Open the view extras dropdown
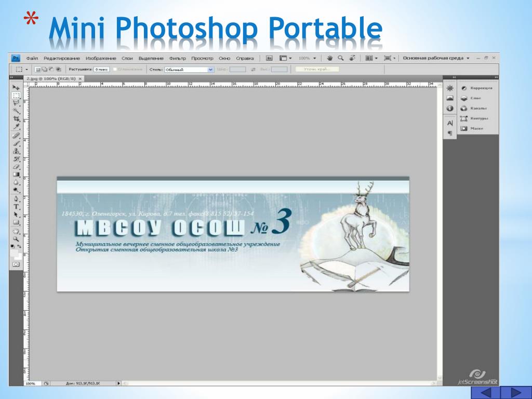532x399 pixels. tap(285, 58)
